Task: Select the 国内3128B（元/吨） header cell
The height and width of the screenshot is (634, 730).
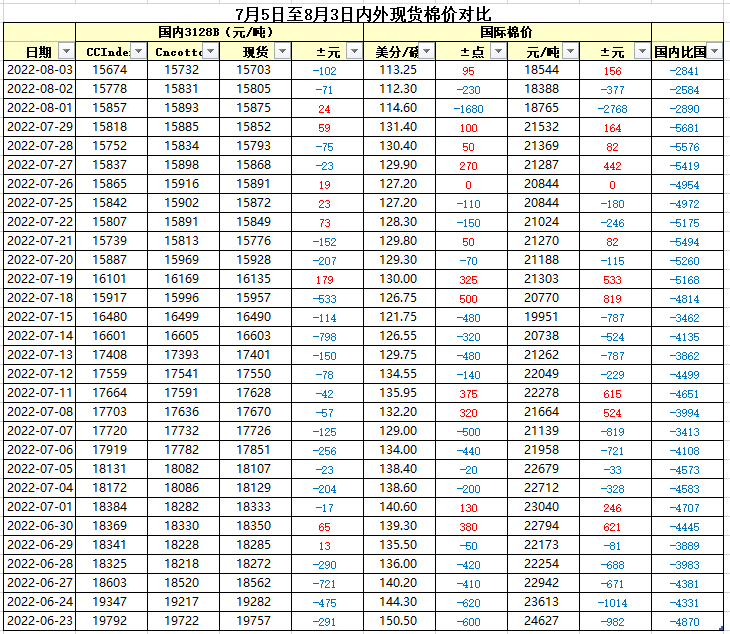Action: pos(219,32)
